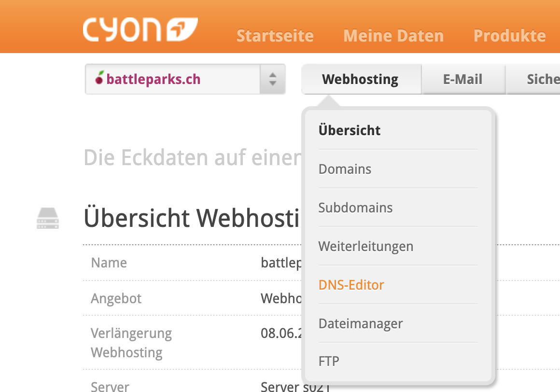
Task: Open the battleparks.ch domain selector
Action: point(185,79)
